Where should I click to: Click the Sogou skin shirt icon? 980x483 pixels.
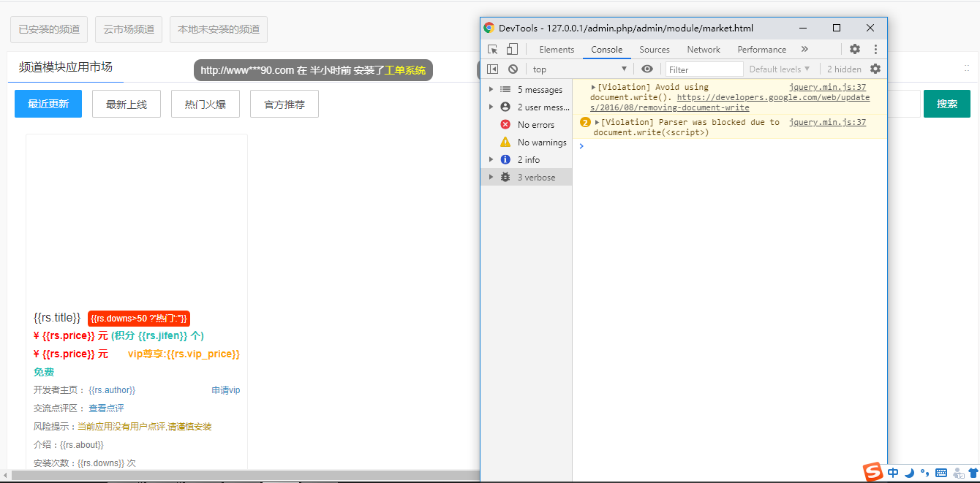click(x=972, y=473)
